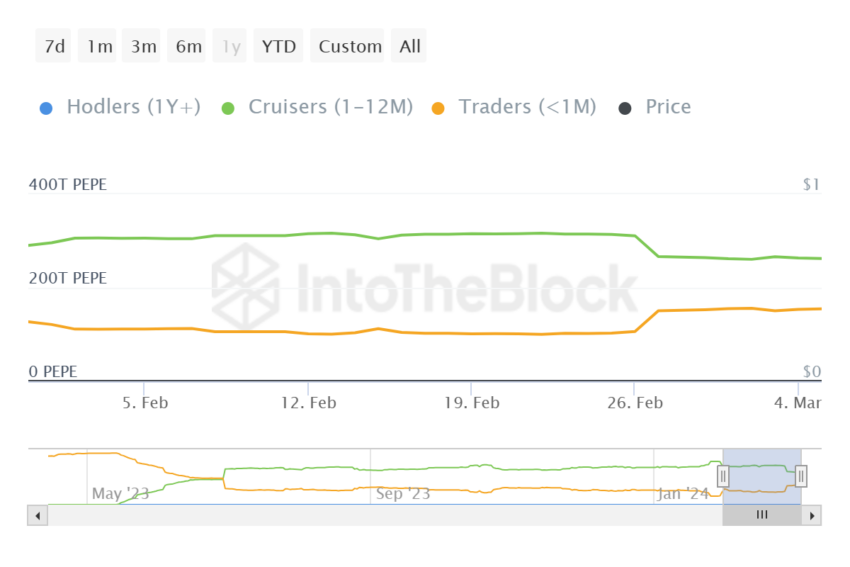
Task: Click the scrollbar right arrow
Action: click(812, 515)
